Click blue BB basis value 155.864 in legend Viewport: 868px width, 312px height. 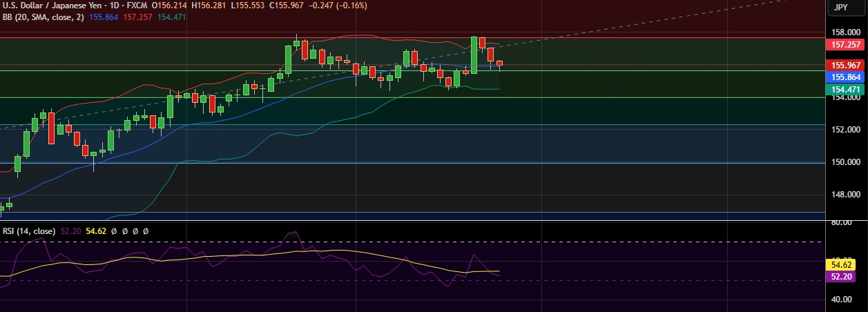click(x=106, y=17)
